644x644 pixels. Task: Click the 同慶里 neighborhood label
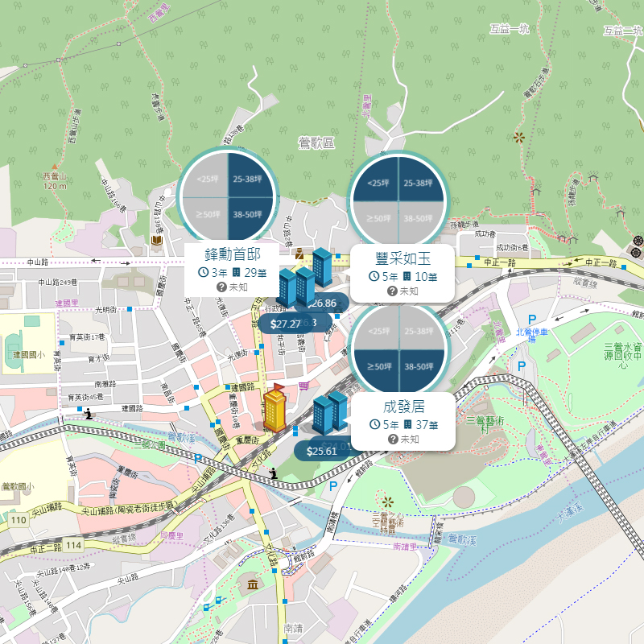coord(171,535)
